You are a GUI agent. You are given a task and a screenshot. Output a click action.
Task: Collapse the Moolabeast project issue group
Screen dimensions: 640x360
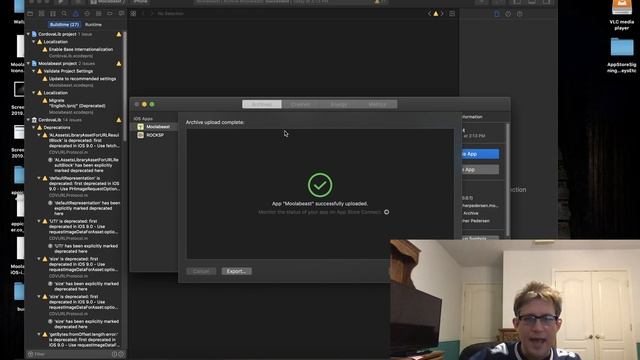coord(28,64)
